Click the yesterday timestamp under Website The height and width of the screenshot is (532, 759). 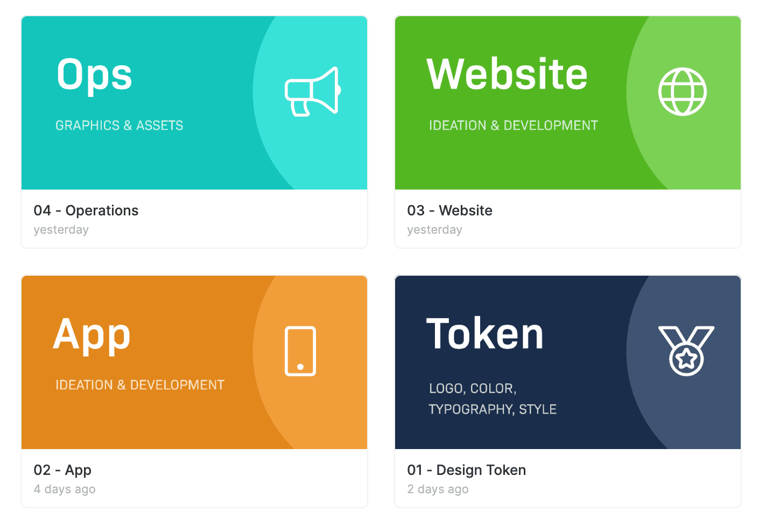[434, 229]
